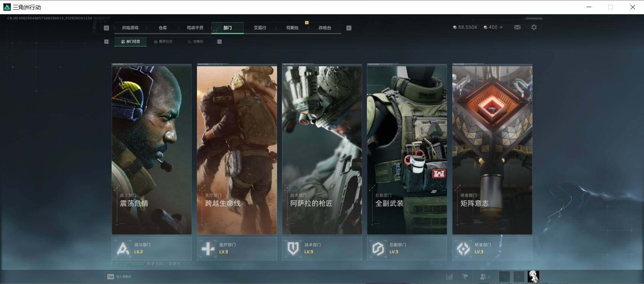Click the world chat message line
This screenshot has height=284, width=644.
pyautogui.click(x=143, y=264)
